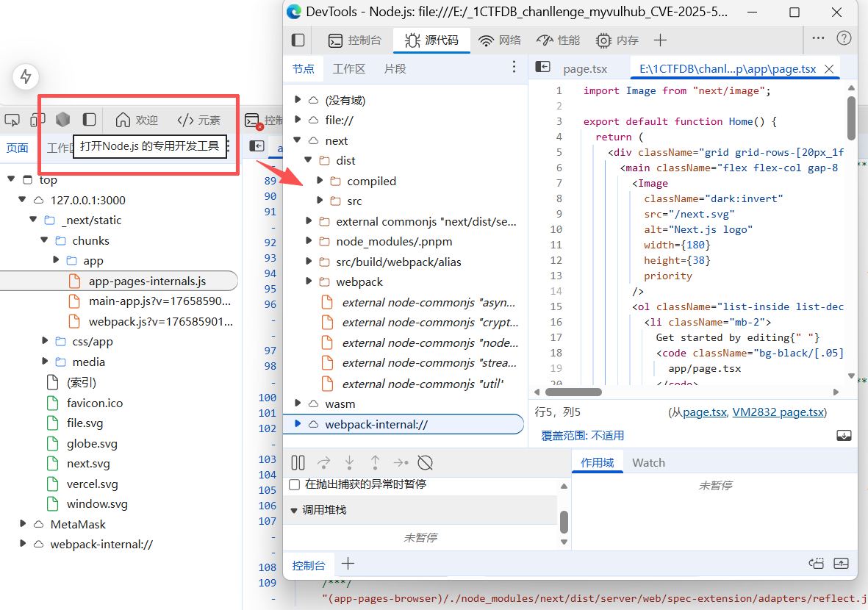Screen dimensions: 868x610
Task: Expand the wasm node in tree
Action: [298, 403]
